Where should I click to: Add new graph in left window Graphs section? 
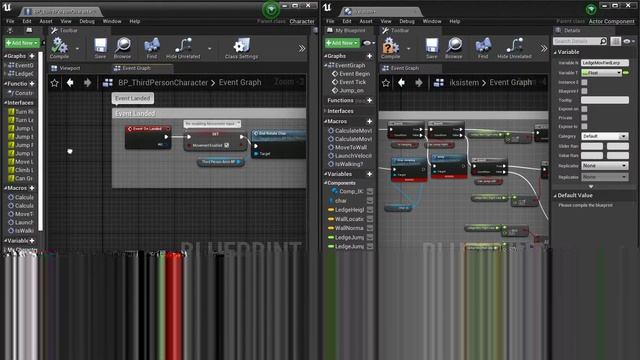pyautogui.click(x=32, y=56)
